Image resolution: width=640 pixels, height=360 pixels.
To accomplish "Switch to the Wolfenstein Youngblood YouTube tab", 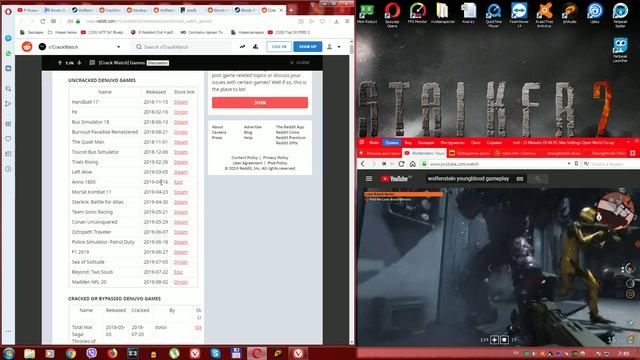I will tap(424, 153).
